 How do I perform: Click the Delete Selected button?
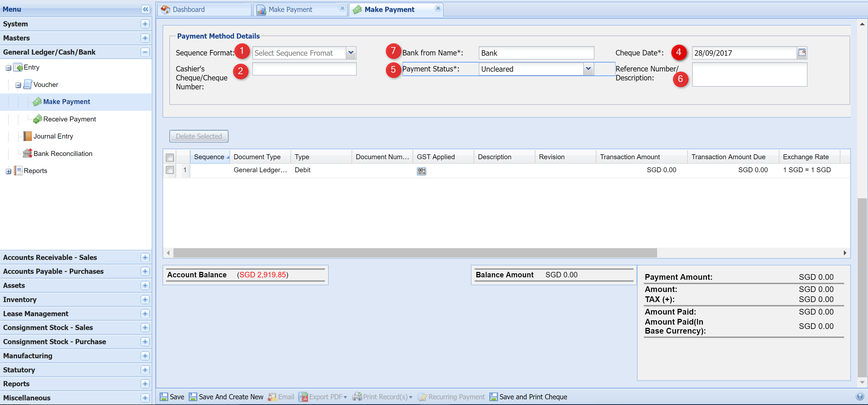[199, 136]
